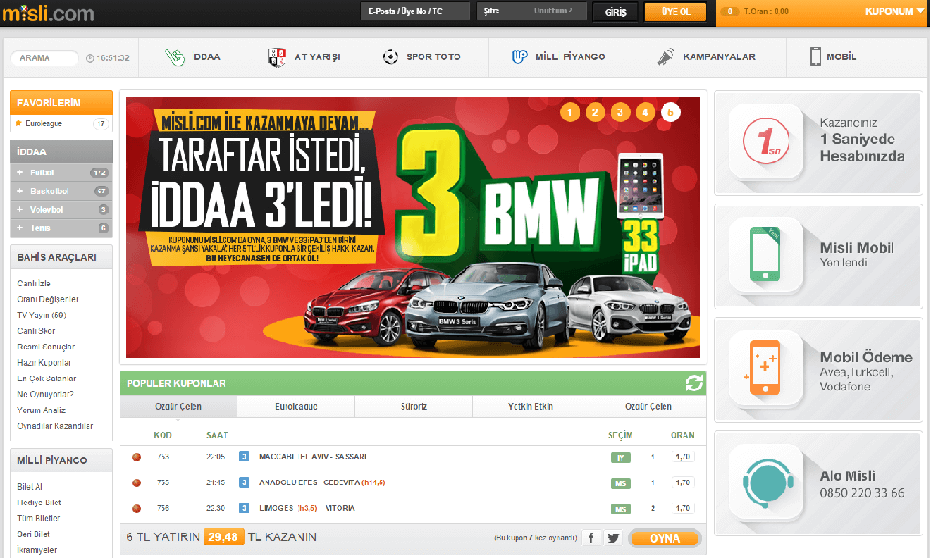
Task: Open the At Yarışı menu
Action: 305,57
